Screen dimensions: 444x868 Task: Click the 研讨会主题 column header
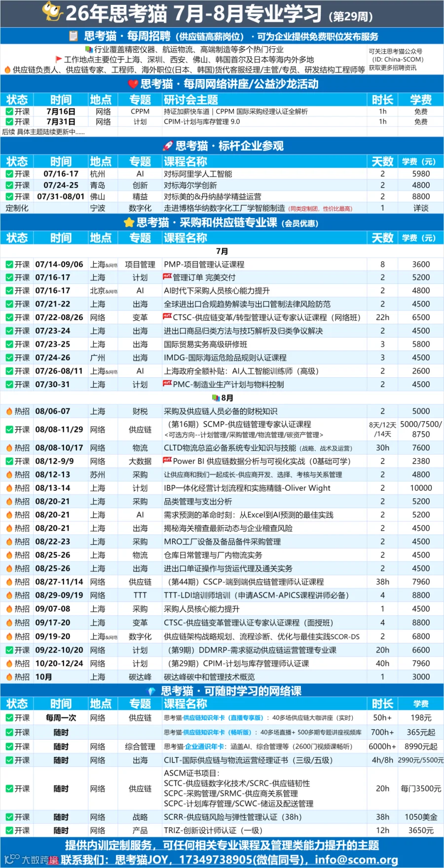click(191, 100)
